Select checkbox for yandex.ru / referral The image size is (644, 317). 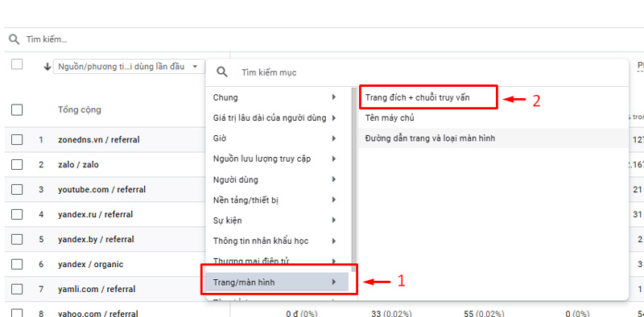tap(17, 214)
